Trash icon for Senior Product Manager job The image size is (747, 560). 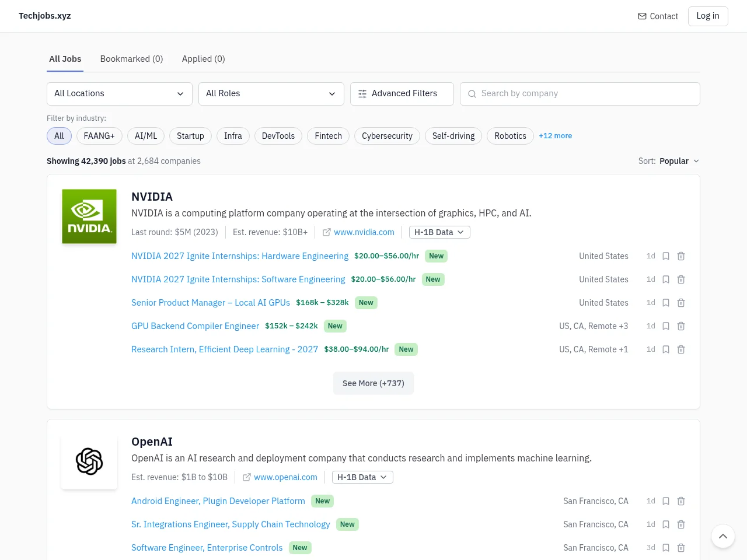(681, 303)
